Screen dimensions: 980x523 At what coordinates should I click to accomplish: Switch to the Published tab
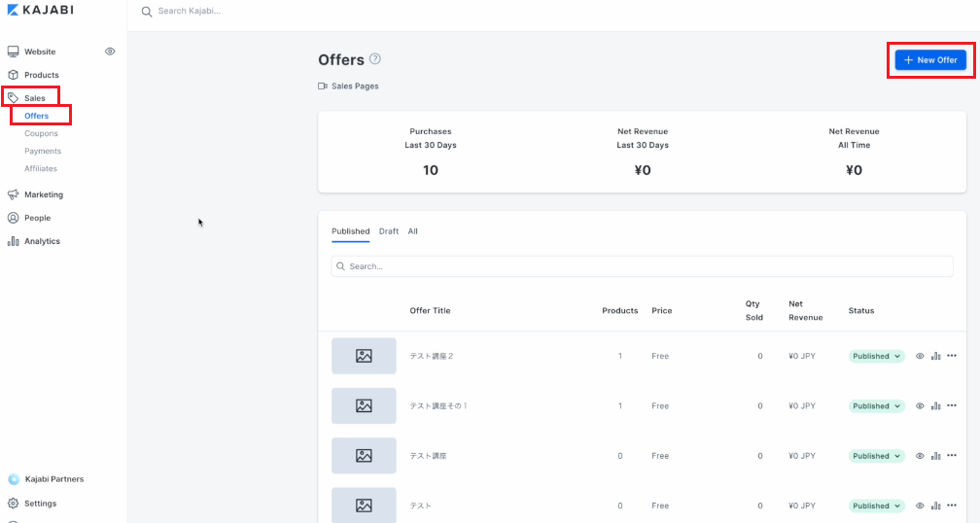(x=351, y=231)
